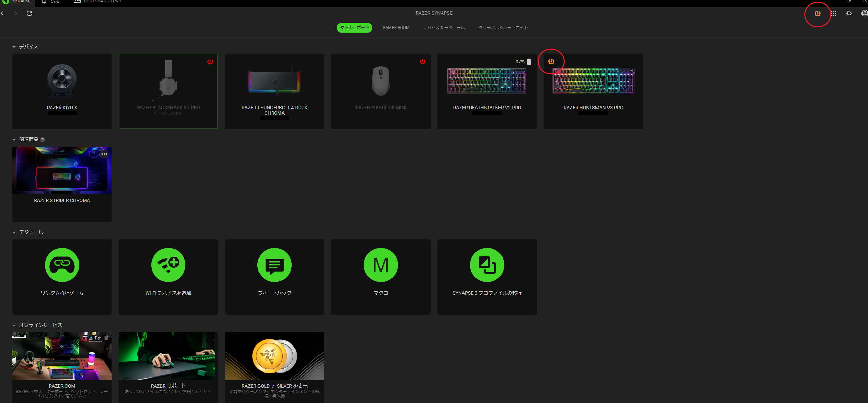Open the Razer Gold and Silver coins thumbnail

coord(275,356)
